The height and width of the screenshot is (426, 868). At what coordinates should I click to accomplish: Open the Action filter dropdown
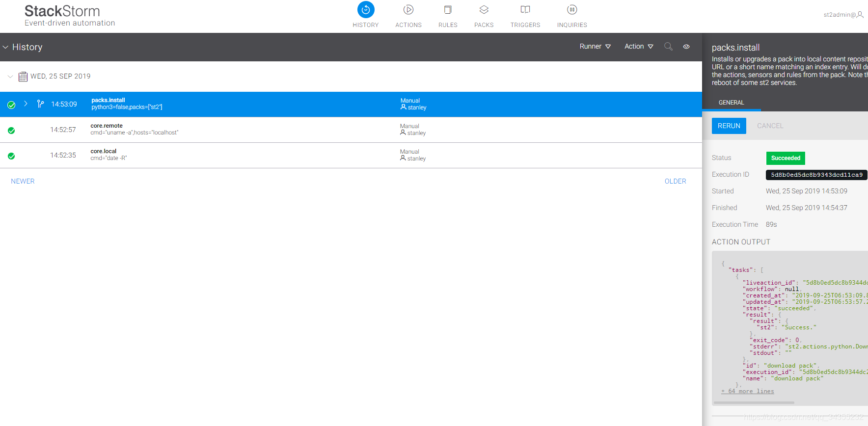639,47
